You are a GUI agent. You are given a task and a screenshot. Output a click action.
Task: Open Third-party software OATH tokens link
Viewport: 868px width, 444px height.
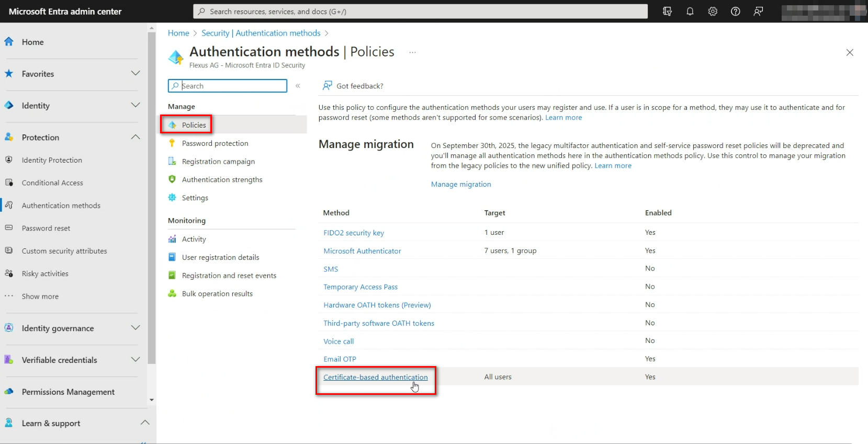(x=379, y=323)
